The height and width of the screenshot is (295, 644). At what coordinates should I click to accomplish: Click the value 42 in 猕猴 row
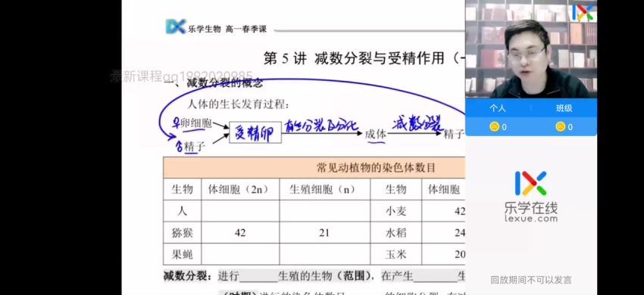click(240, 233)
